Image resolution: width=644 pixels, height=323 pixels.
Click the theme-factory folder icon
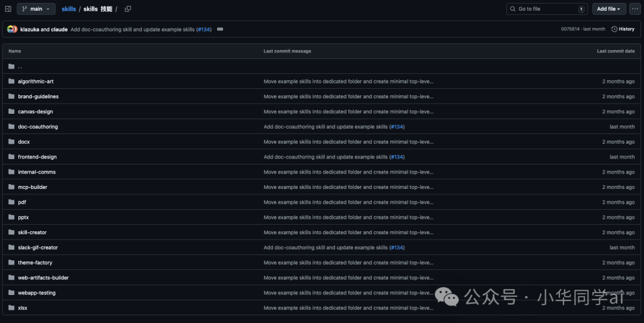tap(11, 263)
